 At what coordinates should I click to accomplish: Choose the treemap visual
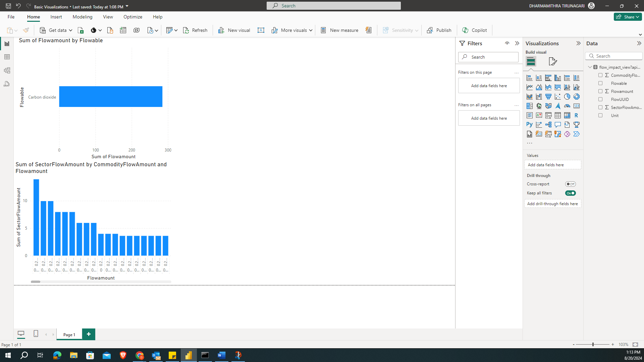click(530, 106)
